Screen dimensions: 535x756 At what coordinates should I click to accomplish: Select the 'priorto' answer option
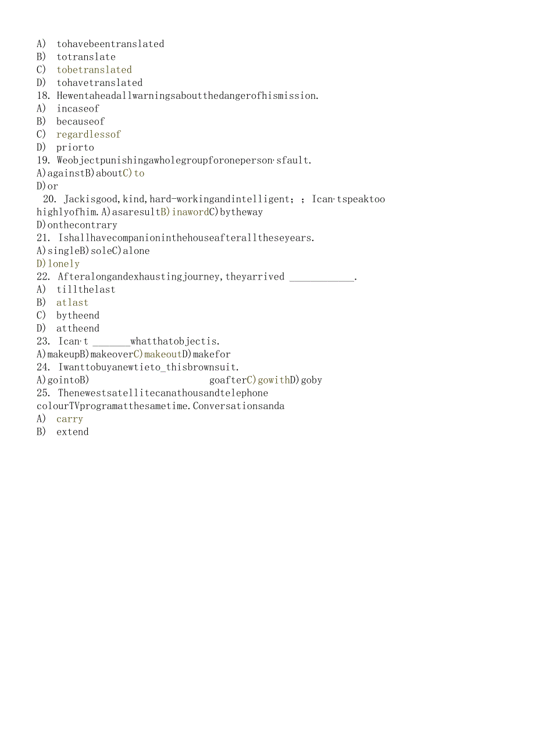75,148
